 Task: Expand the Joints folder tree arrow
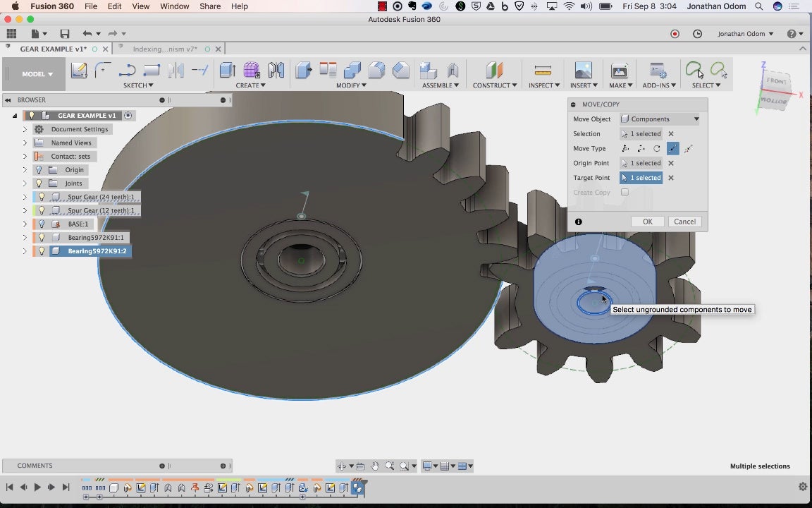(x=25, y=183)
